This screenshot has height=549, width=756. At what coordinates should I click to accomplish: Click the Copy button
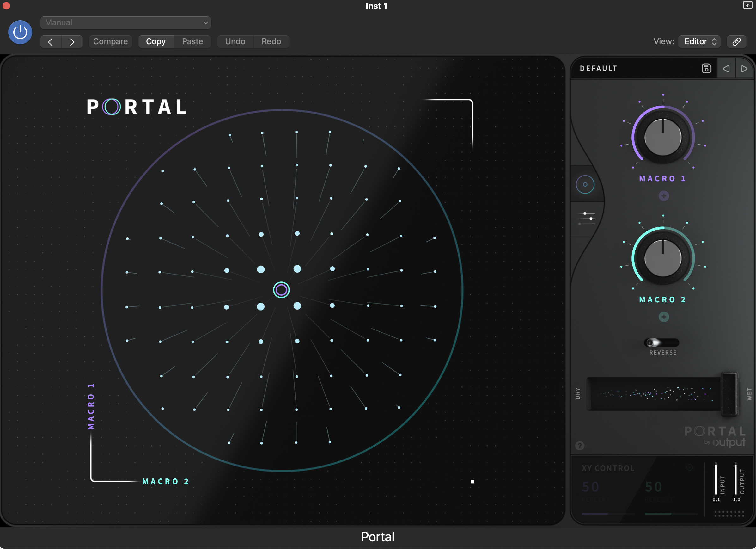pos(156,42)
